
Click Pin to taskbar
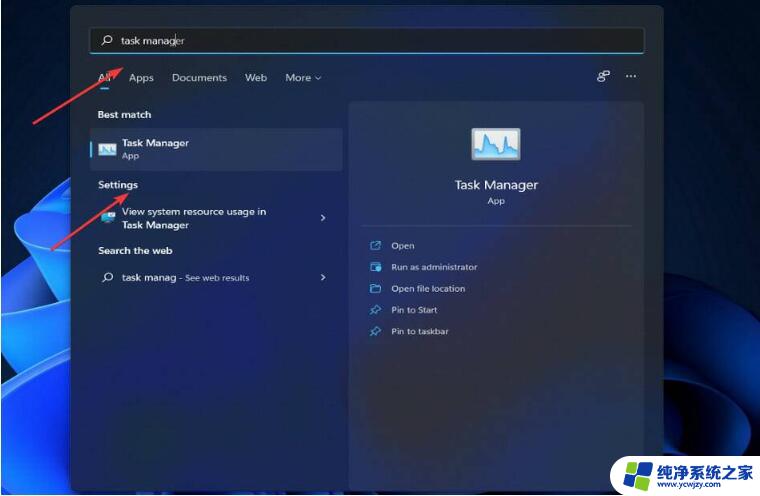tap(420, 331)
